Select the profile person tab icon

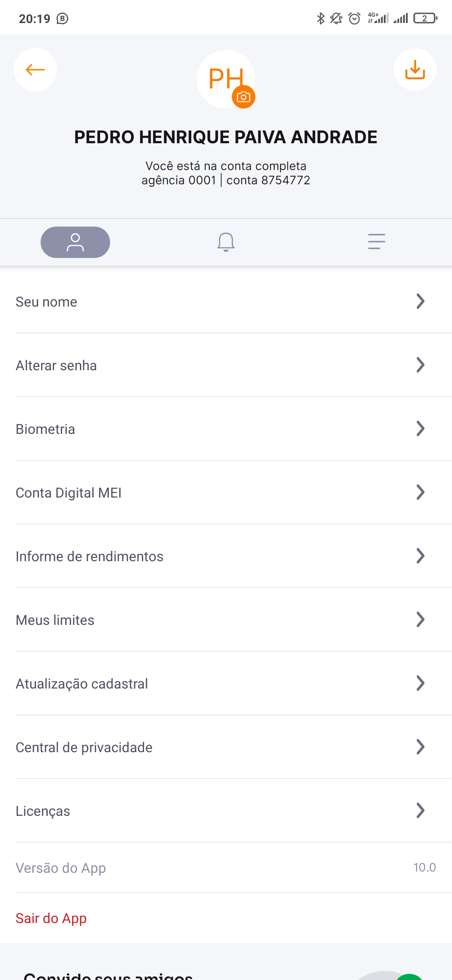(x=75, y=242)
